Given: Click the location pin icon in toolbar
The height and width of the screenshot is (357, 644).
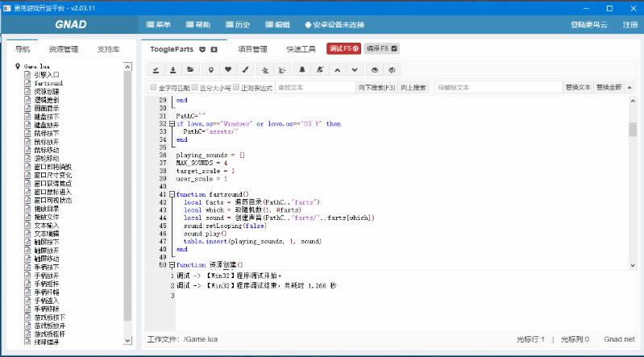Looking at the screenshot, I should point(211,69).
